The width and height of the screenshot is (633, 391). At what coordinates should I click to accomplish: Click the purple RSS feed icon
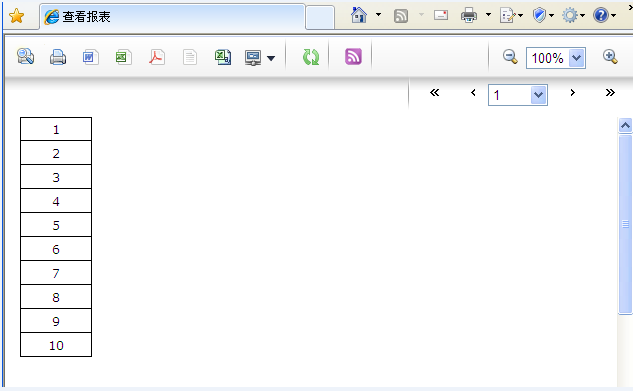(x=353, y=56)
